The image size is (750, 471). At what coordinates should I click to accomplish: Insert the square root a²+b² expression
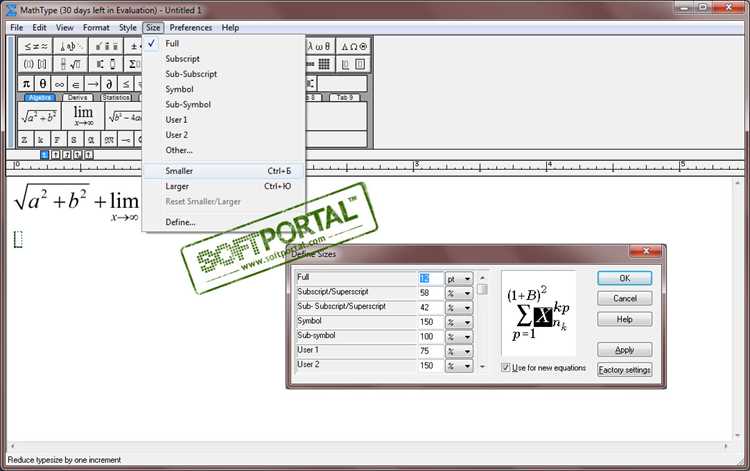click(x=39, y=116)
